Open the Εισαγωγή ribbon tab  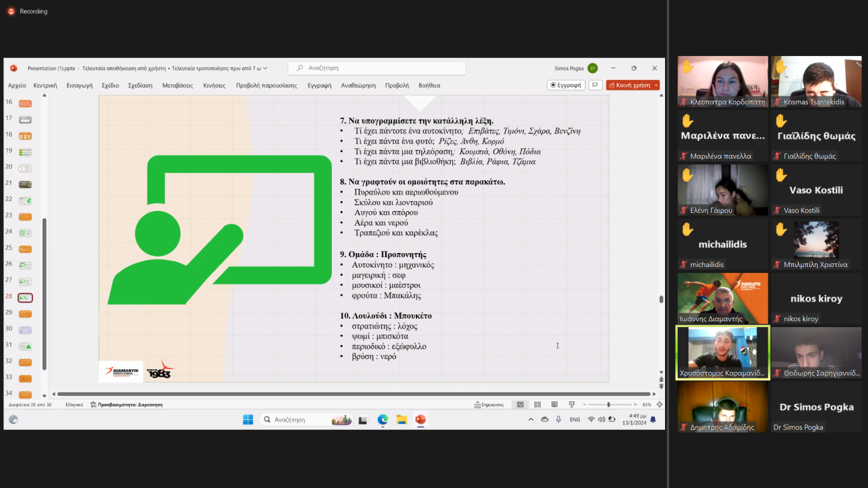tap(79, 85)
